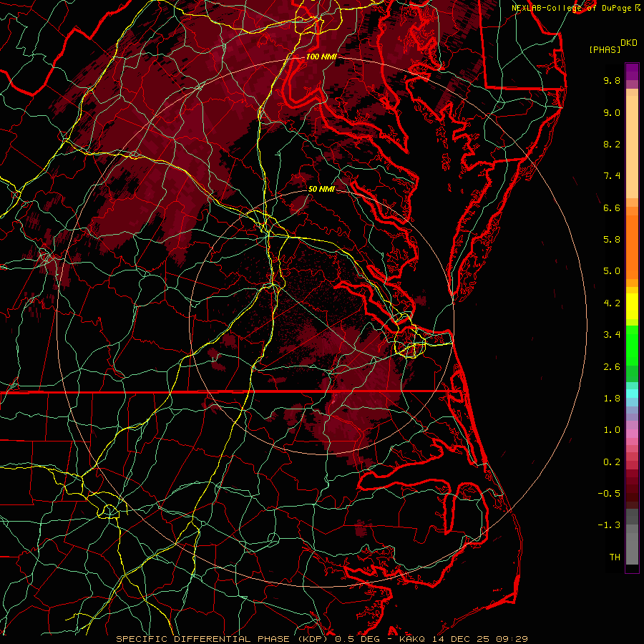Screen dimensions: 644x644
Task: Click the [PHAS] legend unit label
Action: point(605,49)
